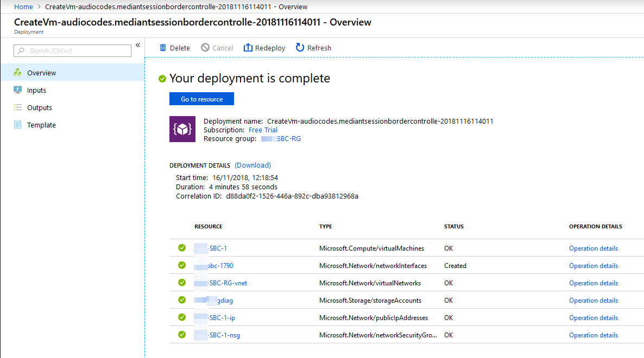Viewport: 644px width, 358px height.
Task: Click green status check for SBC-1 row
Action: click(x=182, y=248)
